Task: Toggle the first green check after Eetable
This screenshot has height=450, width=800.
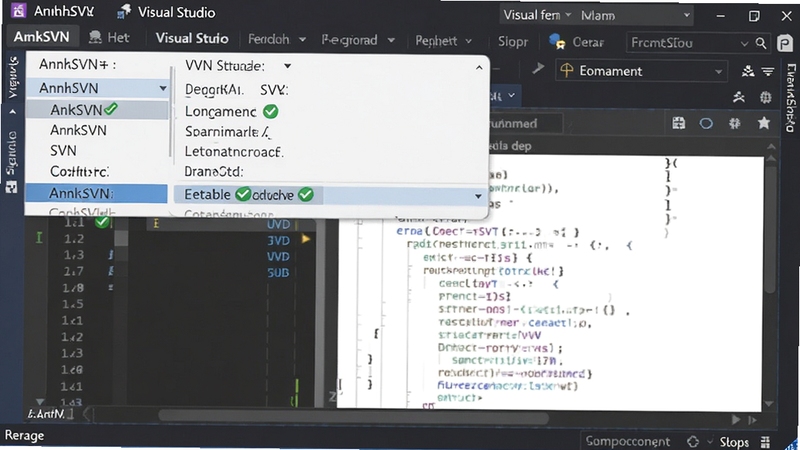Action: 243,194
